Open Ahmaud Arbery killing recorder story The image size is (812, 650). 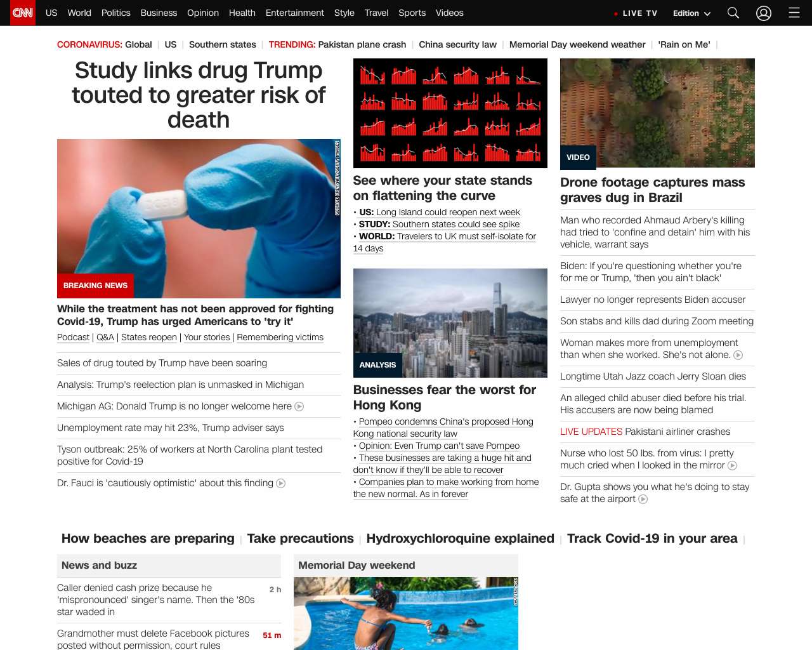(655, 232)
